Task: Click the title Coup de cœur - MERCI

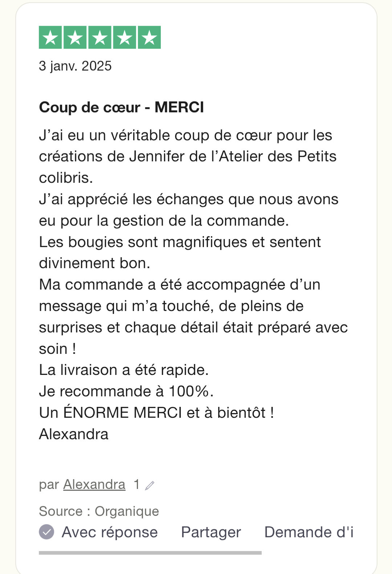Action: tap(121, 107)
